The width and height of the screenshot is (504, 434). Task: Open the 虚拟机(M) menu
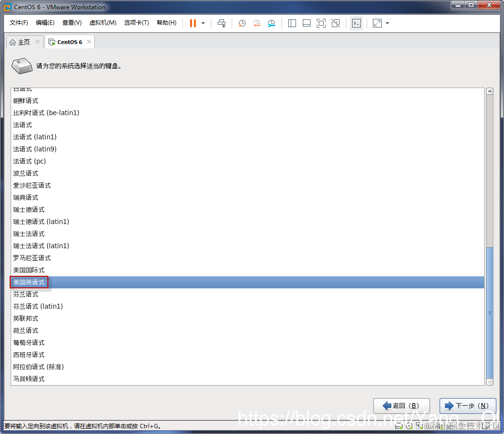click(x=103, y=23)
